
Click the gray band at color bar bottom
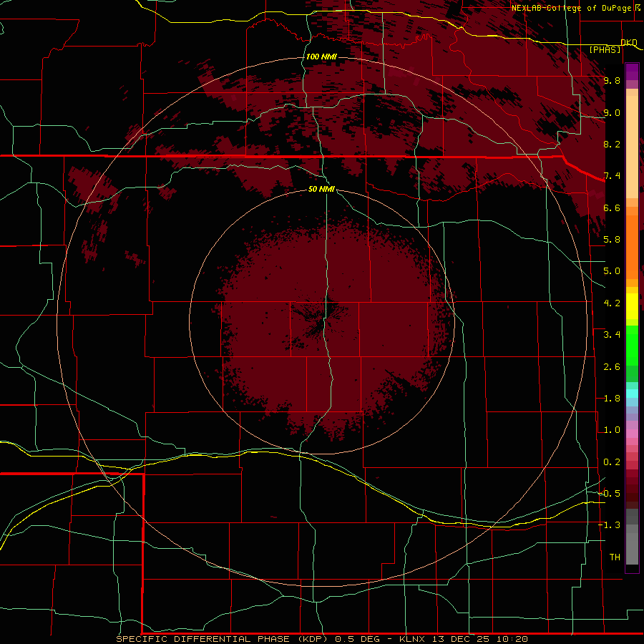(632, 546)
